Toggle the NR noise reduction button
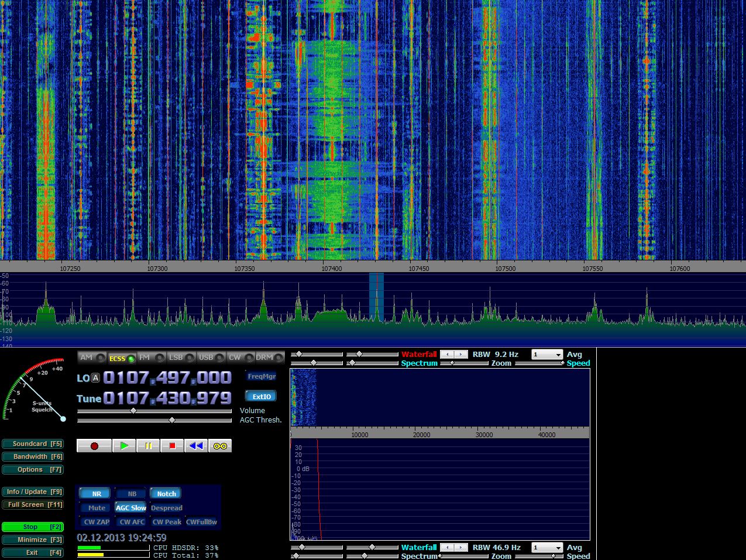The image size is (746, 560). (x=97, y=494)
